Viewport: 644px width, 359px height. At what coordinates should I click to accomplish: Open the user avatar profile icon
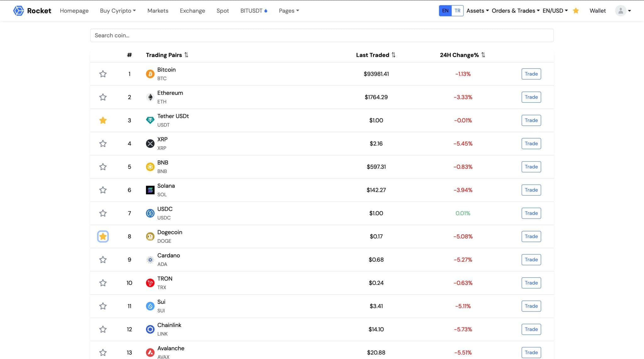[620, 11]
